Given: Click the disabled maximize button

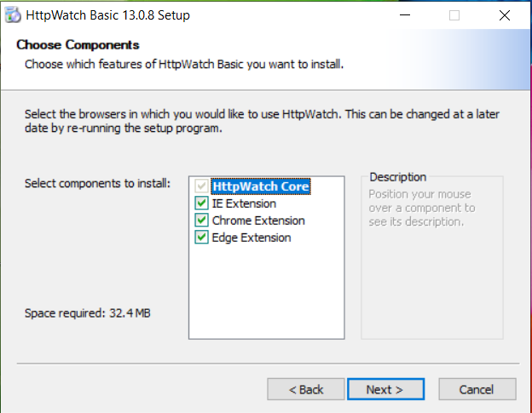Looking at the screenshot, I should 454,15.
